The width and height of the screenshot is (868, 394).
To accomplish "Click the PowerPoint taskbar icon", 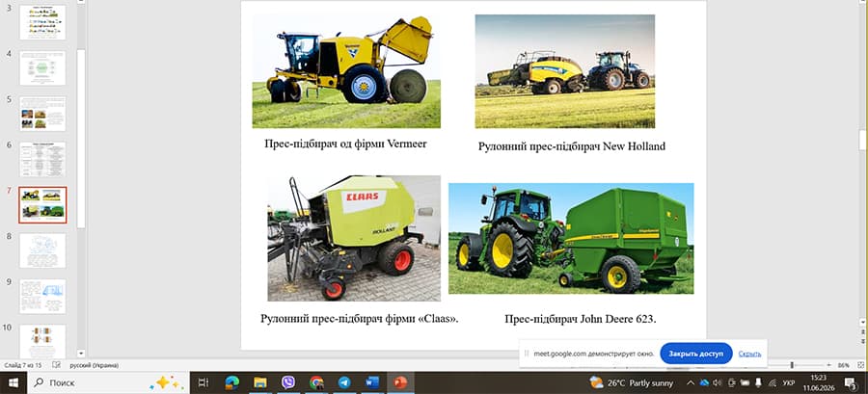I will pyautogui.click(x=399, y=382).
